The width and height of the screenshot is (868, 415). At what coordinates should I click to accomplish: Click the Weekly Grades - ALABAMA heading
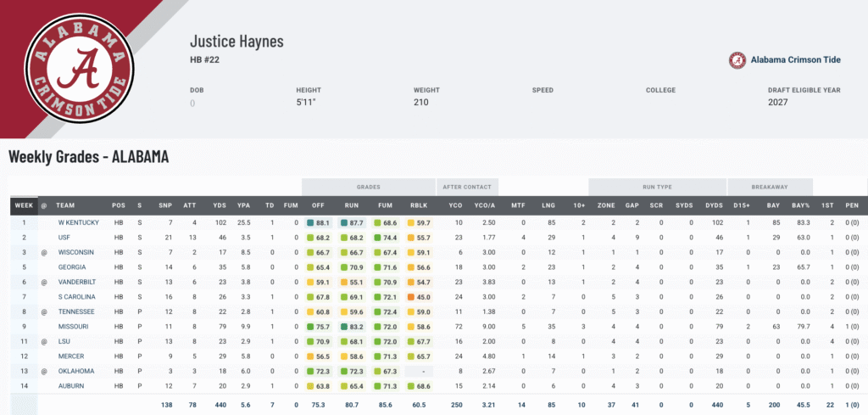pyautogui.click(x=88, y=157)
